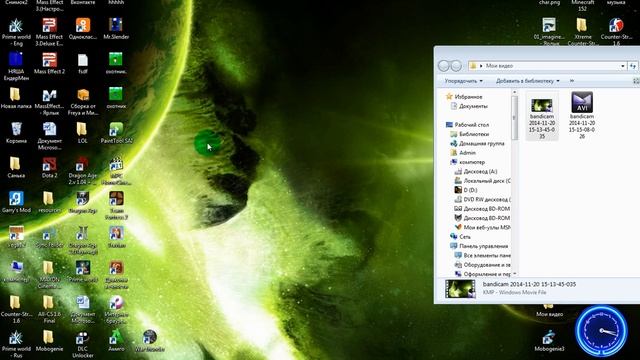Image resolution: width=640 pixels, height=360 pixels.
Task: Launch the DLC Unlocker shortcut
Action: point(82,344)
